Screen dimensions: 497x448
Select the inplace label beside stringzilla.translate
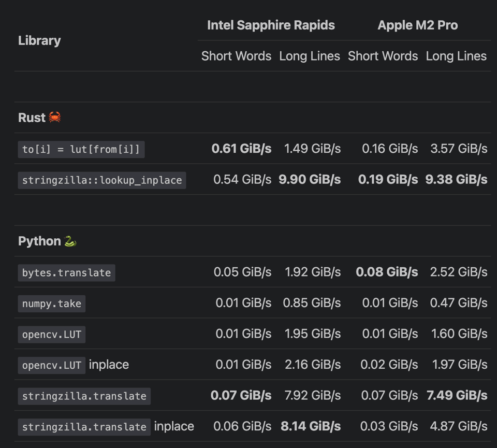click(x=174, y=426)
